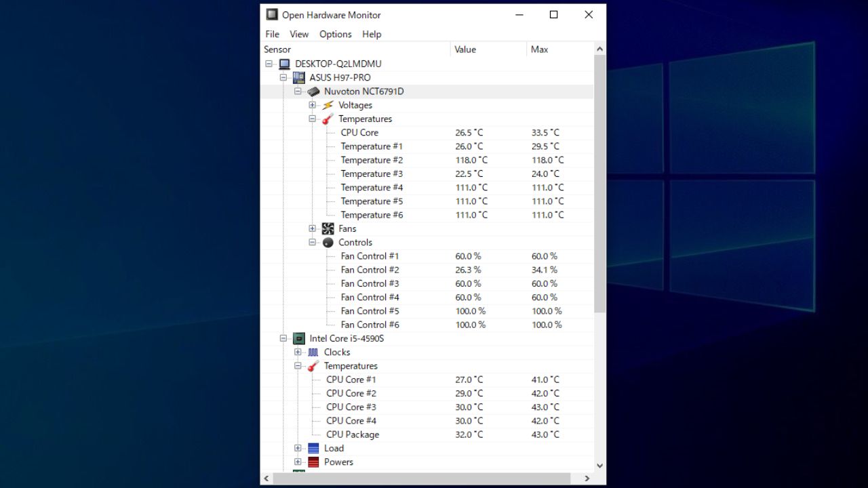868x488 pixels.
Task: Collapse the Controls node
Action: pos(313,243)
